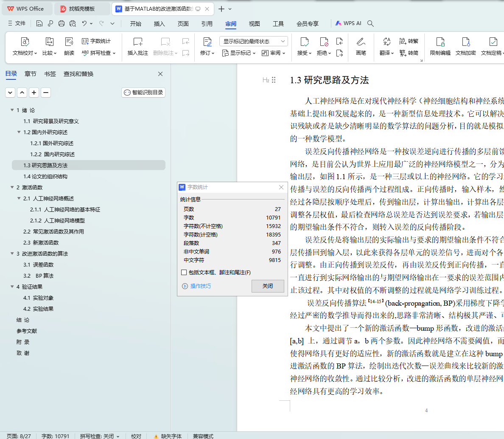Open the 开始 ribbon tab

(136, 23)
